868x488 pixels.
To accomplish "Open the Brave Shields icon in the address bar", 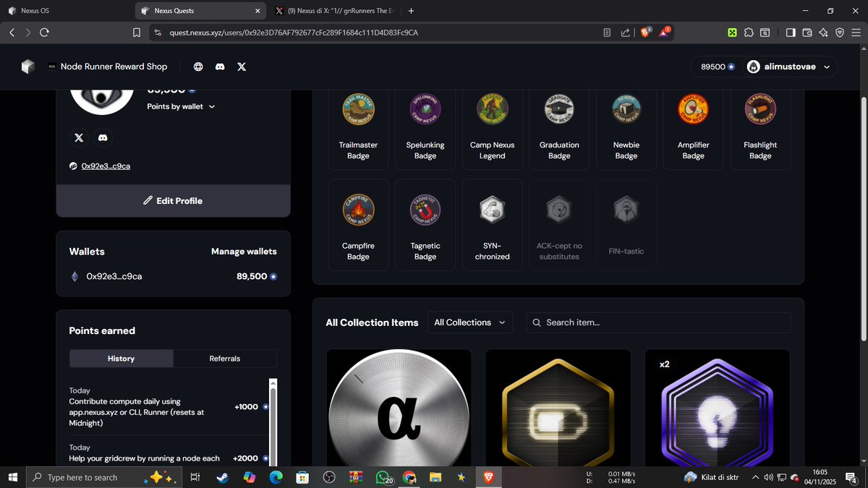I will point(647,33).
